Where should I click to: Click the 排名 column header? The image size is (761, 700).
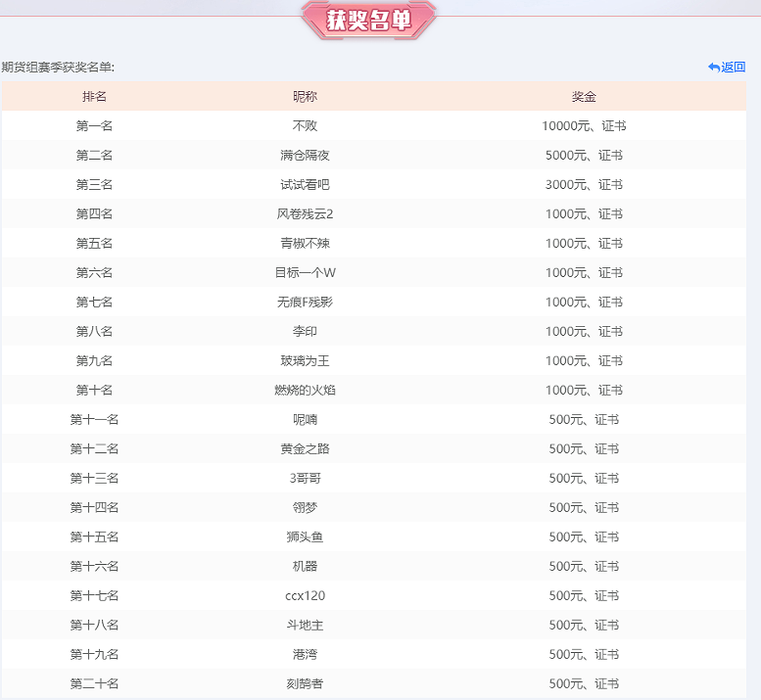click(94, 97)
